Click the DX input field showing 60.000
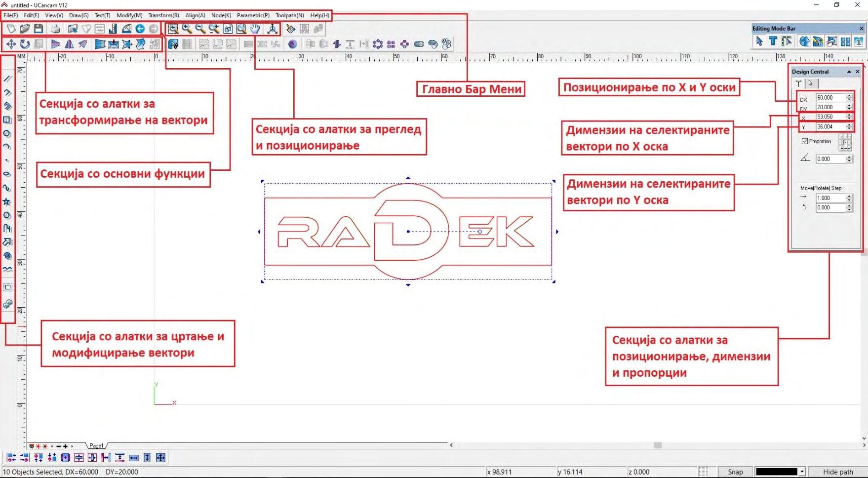The image size is (868, 478). [x=830, y=98]
